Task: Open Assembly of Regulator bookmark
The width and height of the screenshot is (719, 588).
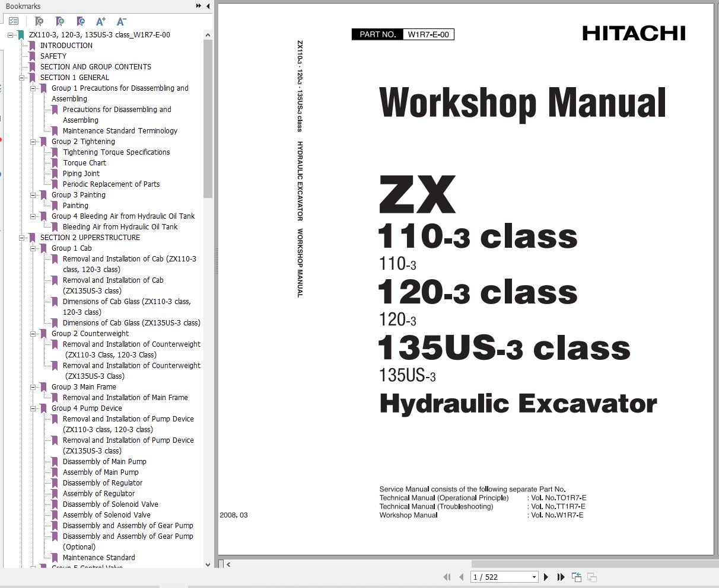Action: point(99,494)
